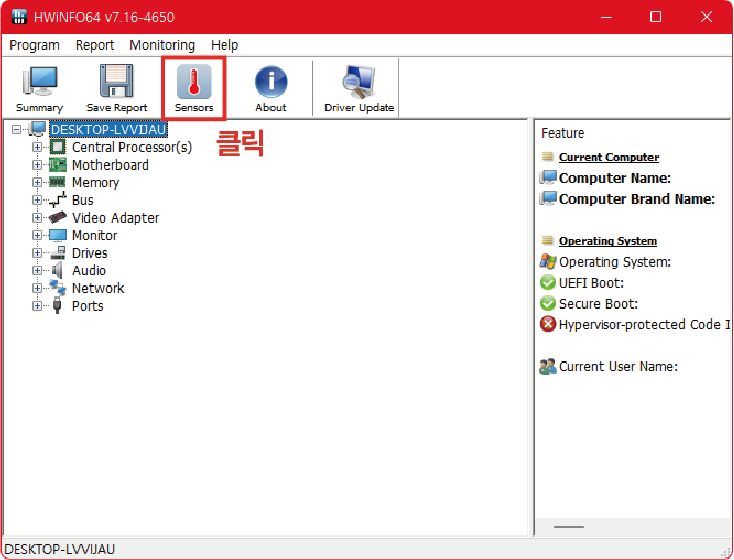Expand the Ports node

tap(37, 306)
